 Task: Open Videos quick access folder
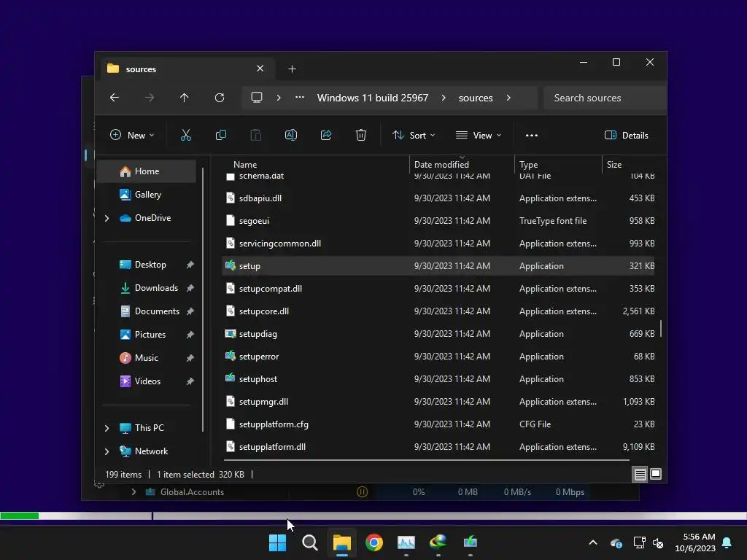click(x=147, y=381)
